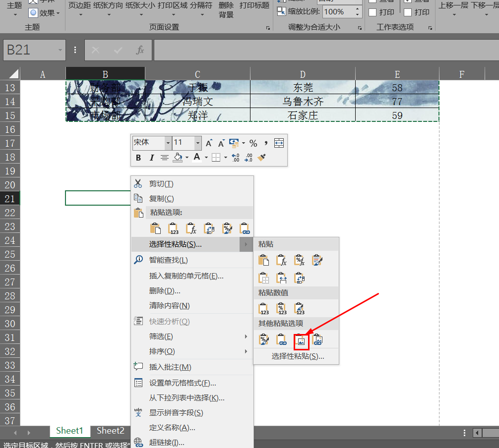Screen dimensions: 499x448
Task: Apply font color A button
Action: (197, 158)
